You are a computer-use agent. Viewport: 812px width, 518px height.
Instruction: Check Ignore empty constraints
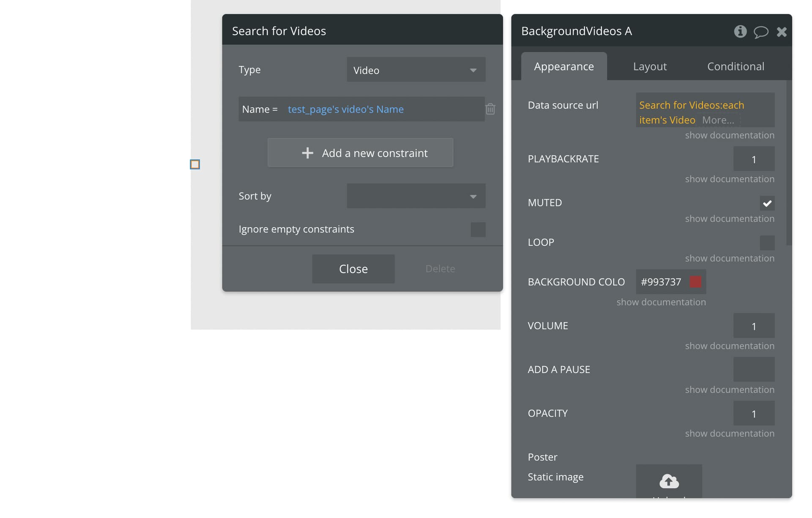(478, 230)
